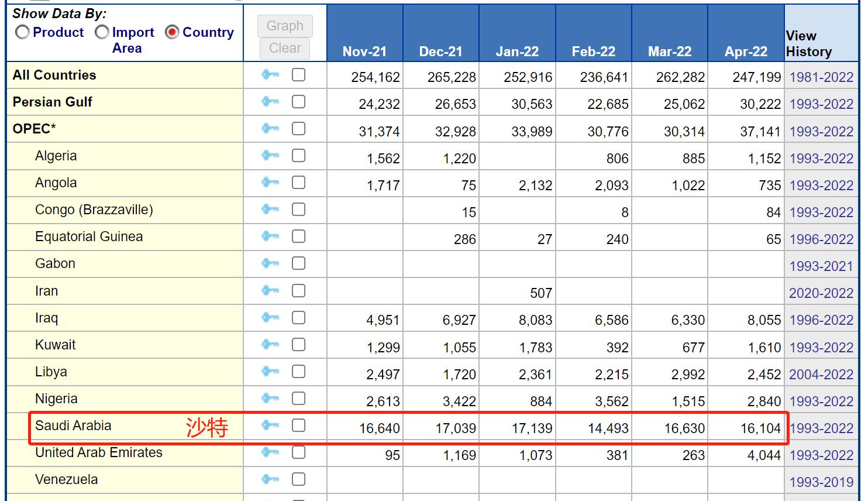
Task: Click the key icon beside Venezuela
Action: tap(270, 479)
